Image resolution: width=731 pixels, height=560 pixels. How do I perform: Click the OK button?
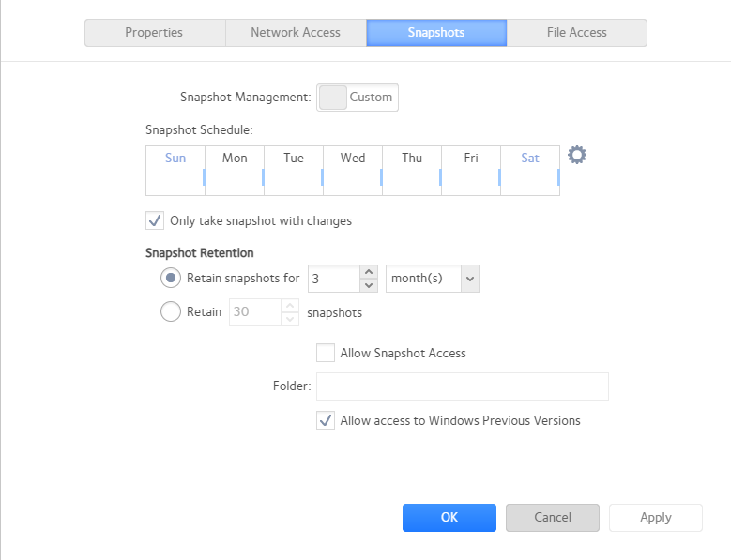click(449, 518)
